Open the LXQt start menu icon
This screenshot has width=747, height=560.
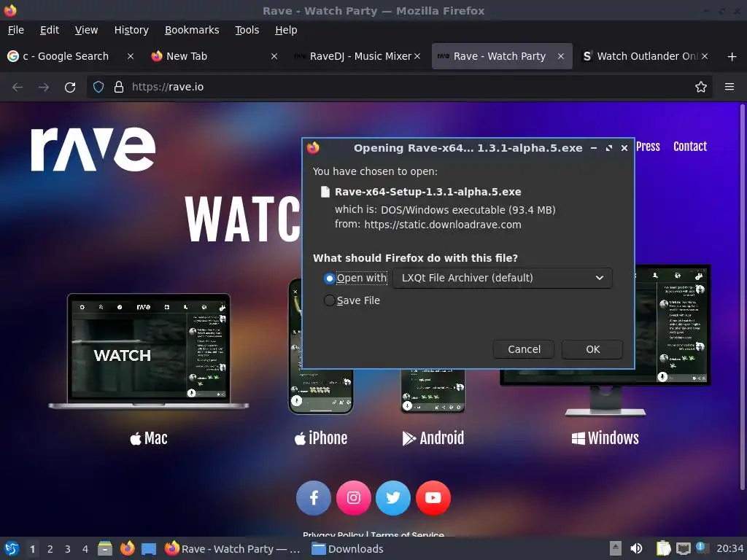pyautogui.click(x=12, y=549)
